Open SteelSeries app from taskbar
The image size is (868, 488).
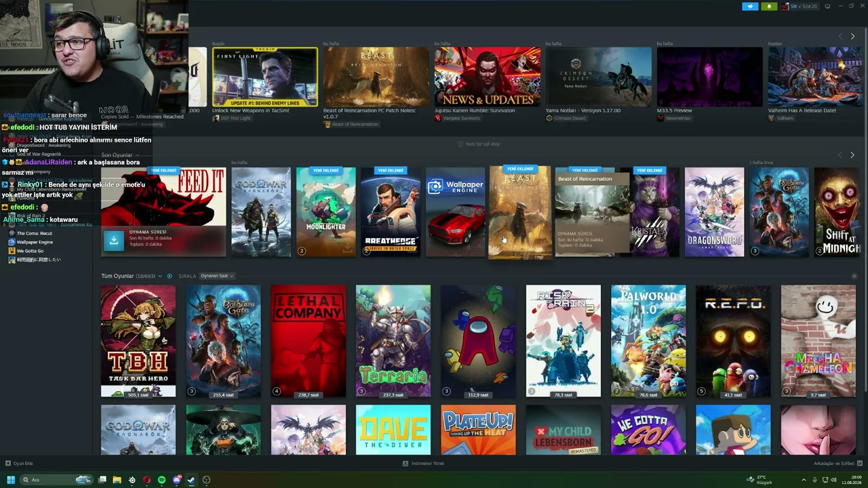click(132, 480)
